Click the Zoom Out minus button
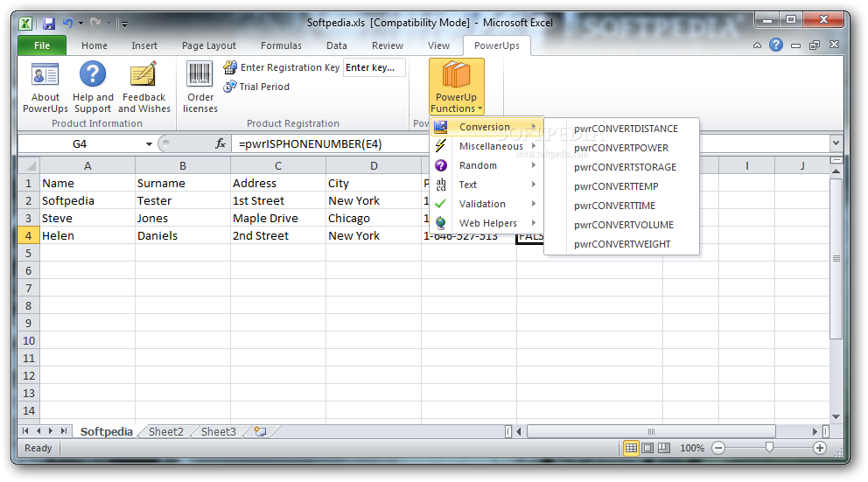Viewport: 868px width, 482px height. click(x=718, y=448)
